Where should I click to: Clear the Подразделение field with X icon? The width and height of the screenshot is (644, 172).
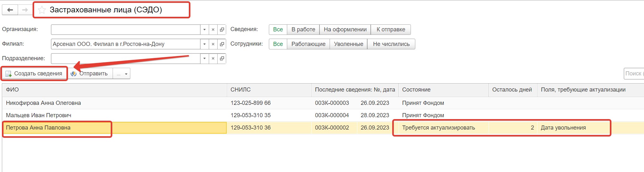point(213,59)
